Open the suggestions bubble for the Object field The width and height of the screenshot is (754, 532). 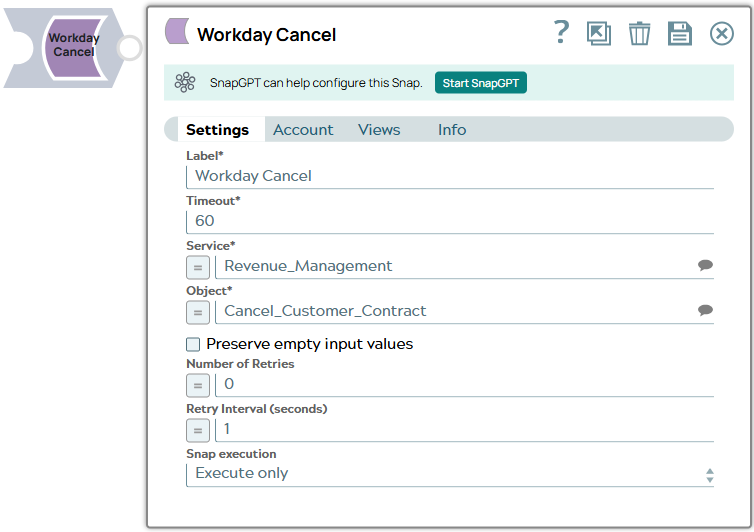pyautogui.click(x=705, y=310)
